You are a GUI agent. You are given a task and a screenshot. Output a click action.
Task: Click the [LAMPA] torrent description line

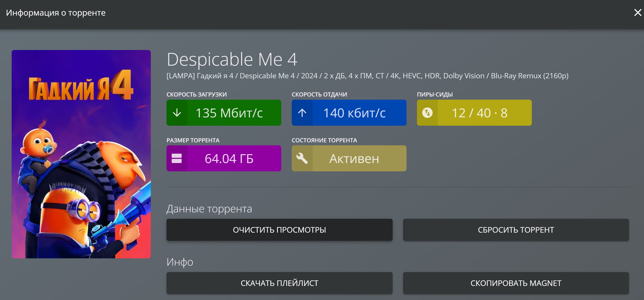point(367,76)
